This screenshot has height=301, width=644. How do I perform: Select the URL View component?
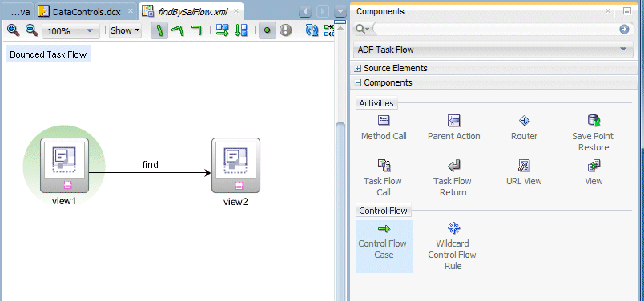tap(524, 173)
